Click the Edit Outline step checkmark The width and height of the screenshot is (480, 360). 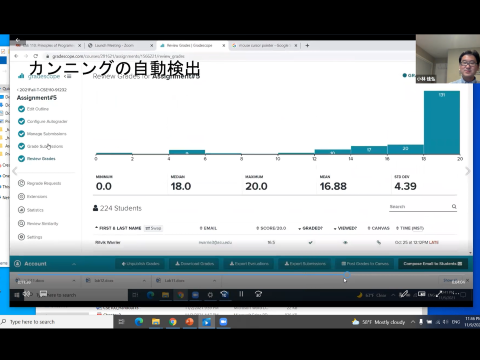pos(21,109)
